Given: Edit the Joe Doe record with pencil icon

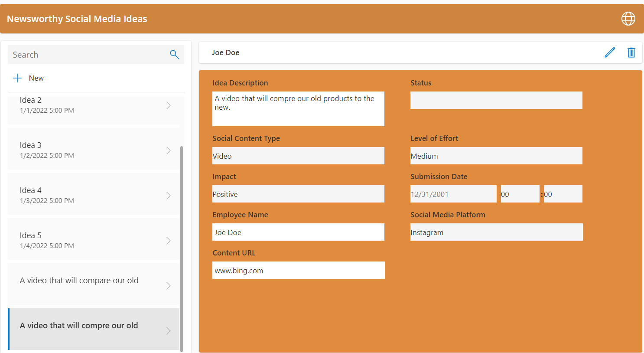Looking at the screenshot, I should coord(610,52).
